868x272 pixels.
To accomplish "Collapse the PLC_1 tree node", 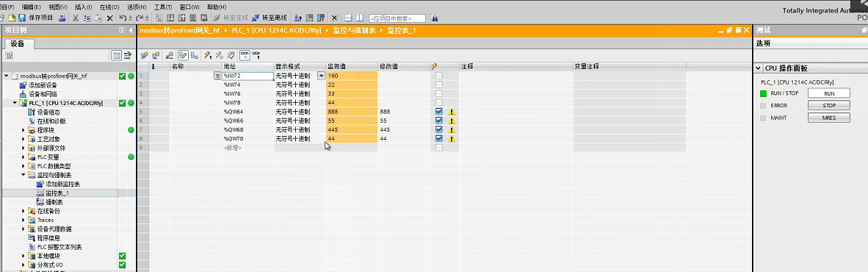I will [15, 103].
